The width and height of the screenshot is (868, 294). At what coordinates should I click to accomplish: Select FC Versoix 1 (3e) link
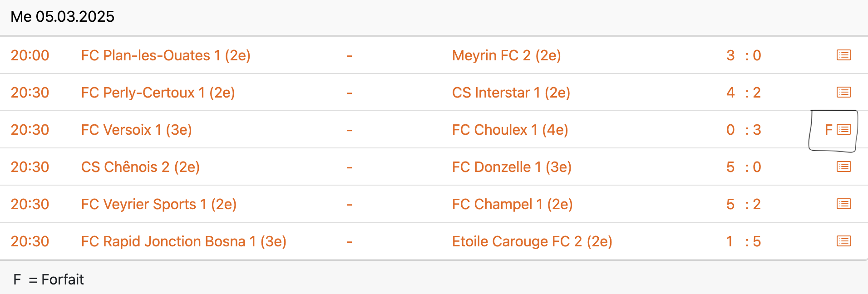pyautogui.click(x=137, y=130)
